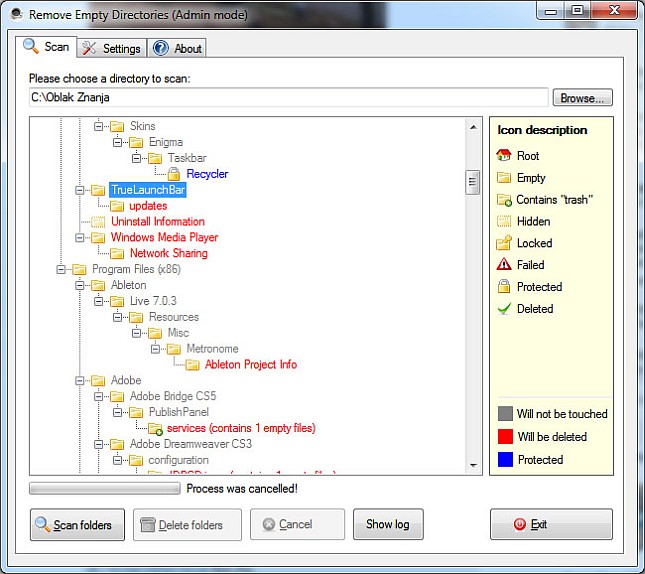Viewport: 645px width, 574px height.
Task: Click the Root folder icon in legend
Action: click(x=504, y=156)
